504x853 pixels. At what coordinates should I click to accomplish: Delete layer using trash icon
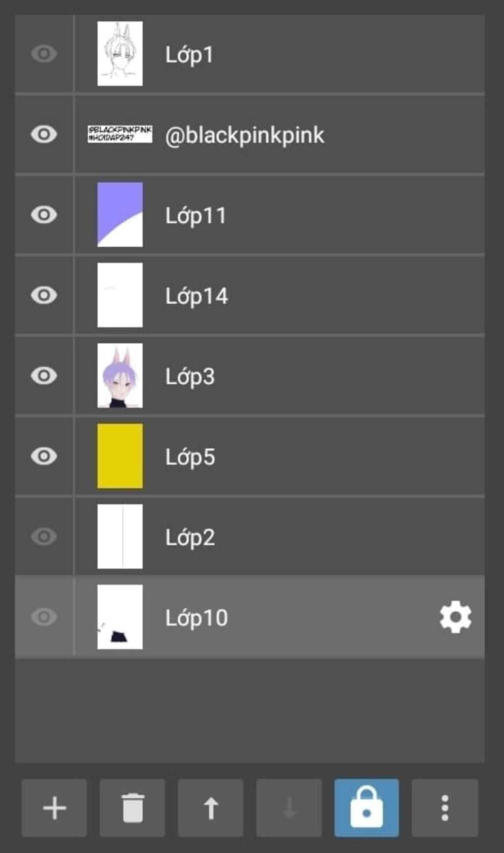click(x=132, y=808)
